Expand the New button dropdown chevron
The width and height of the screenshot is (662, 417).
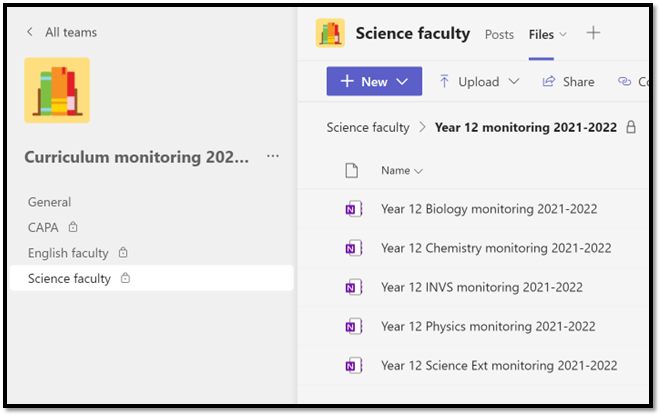tap(402, 81)
